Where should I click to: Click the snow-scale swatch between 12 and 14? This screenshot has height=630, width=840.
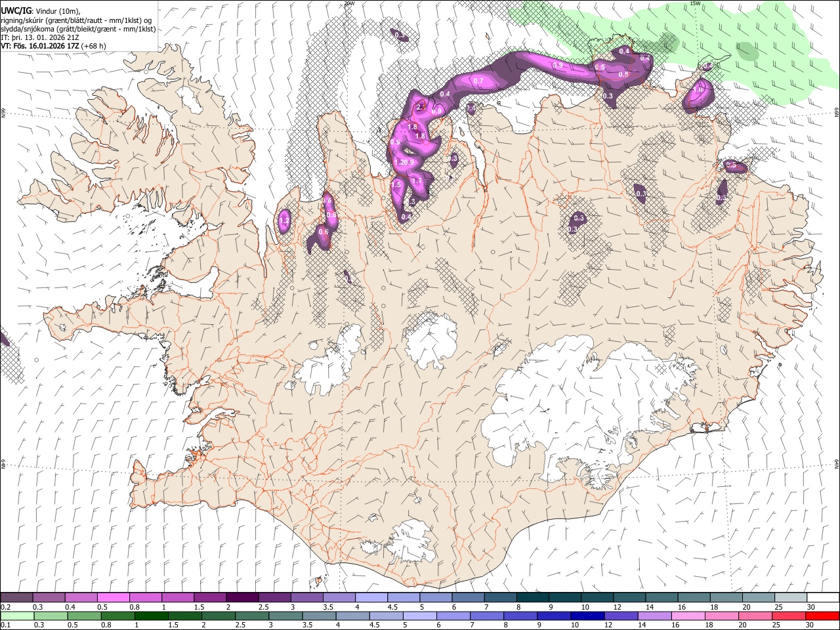click(x=629, y=597)
